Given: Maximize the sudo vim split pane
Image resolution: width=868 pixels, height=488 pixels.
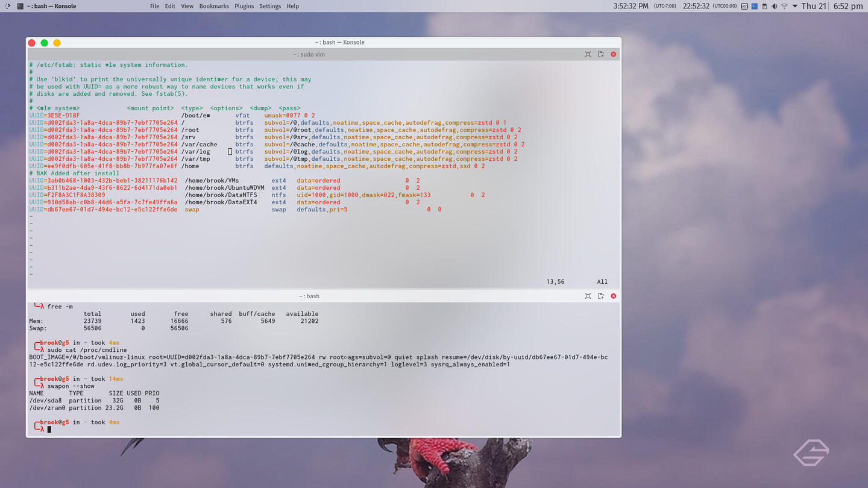Looking at the screenshot, I should coord(588,54).
